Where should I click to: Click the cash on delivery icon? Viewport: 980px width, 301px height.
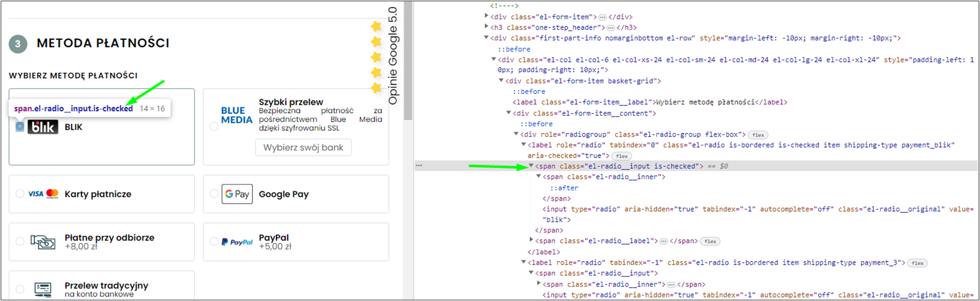click(43, 241)
